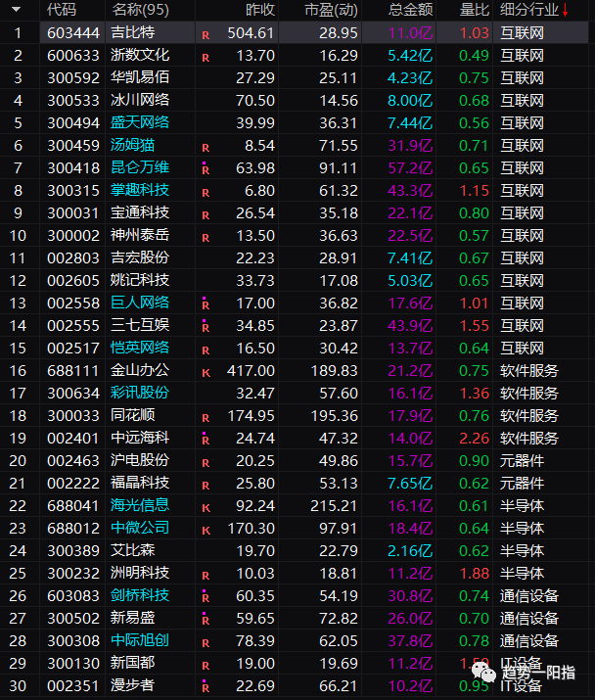Screen dimensions: 595x700
Task: Click 软件服务 industry in 金山办公 row
Action: [x=529, y=370]
